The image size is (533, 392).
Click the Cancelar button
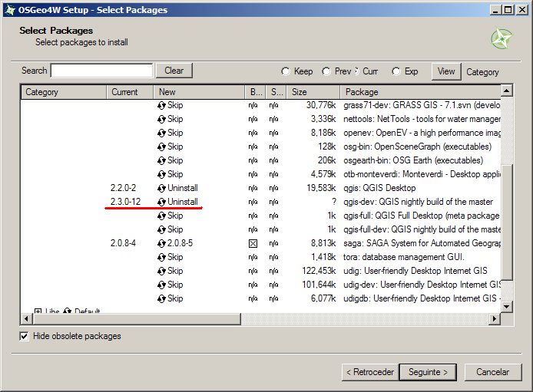pyautogui.click(x=492, y=372)
